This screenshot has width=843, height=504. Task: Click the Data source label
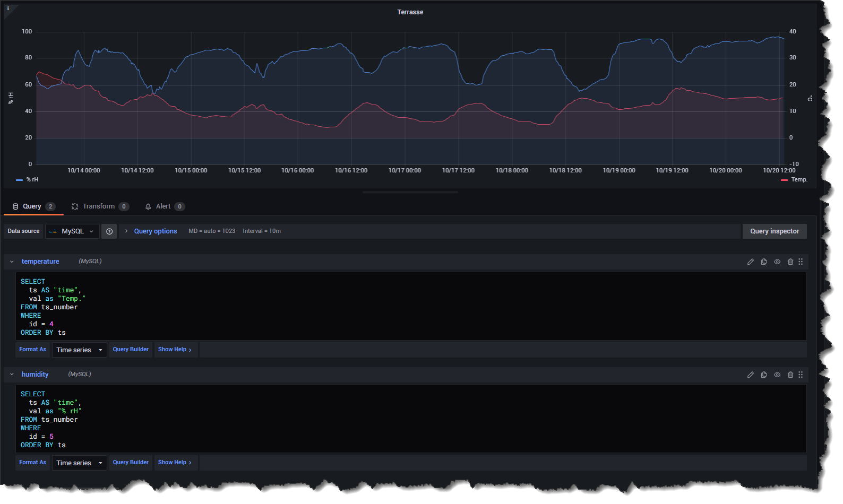[23, 231]
